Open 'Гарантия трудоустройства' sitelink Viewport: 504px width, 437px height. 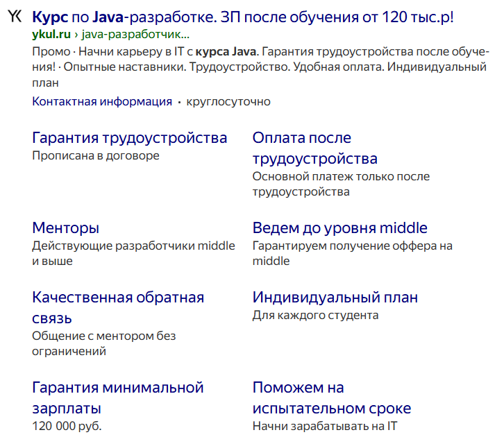tap(130, 137)
